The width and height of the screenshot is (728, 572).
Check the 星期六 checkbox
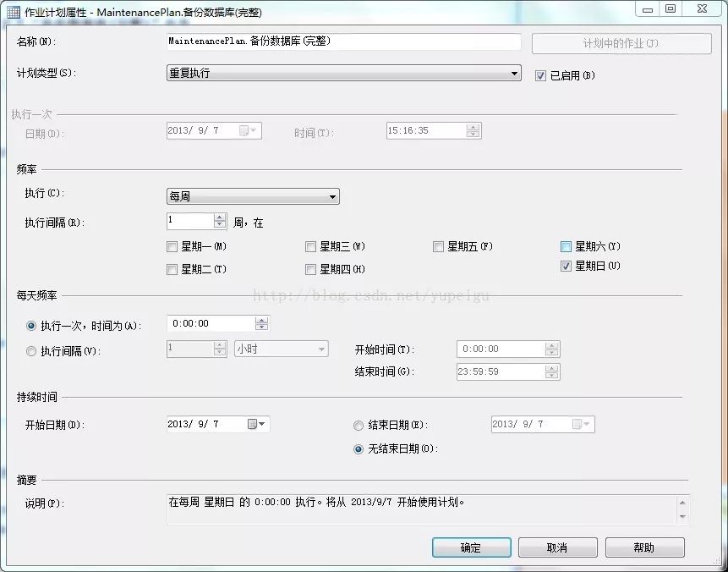point(566,247)
